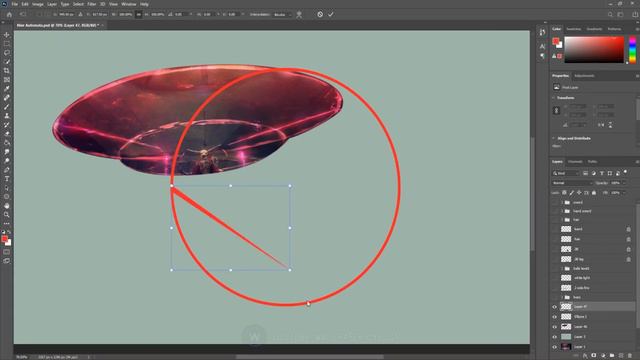Toggle lock transparent pixels in Layers panel
Viewport: 640px width, 360px height.
click(564, 193)
